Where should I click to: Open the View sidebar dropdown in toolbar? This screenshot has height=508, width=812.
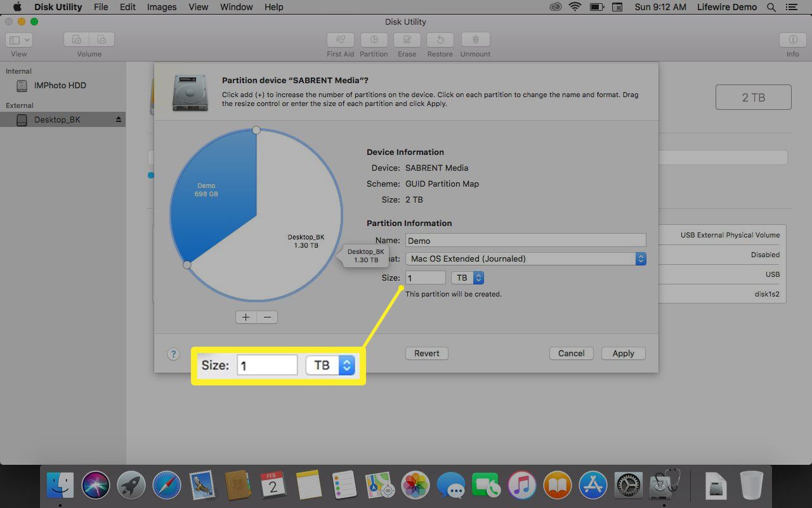click(19, 39)
